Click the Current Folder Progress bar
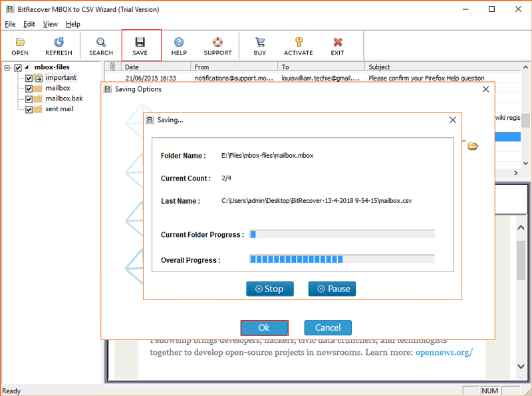 coord(342,234)
